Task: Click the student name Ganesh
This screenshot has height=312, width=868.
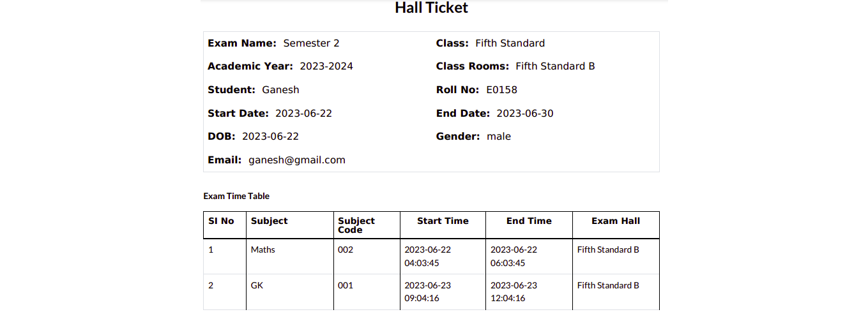Action: tap(280, 90)
